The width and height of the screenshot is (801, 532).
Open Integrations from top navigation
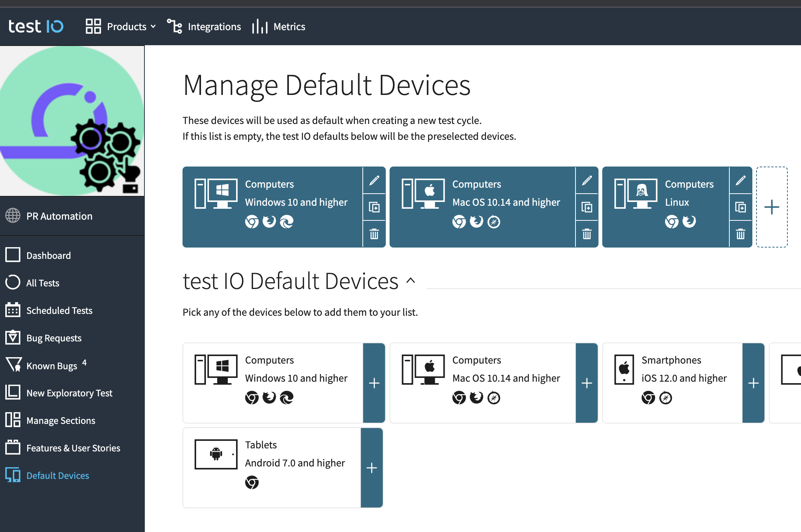[204, 26]
